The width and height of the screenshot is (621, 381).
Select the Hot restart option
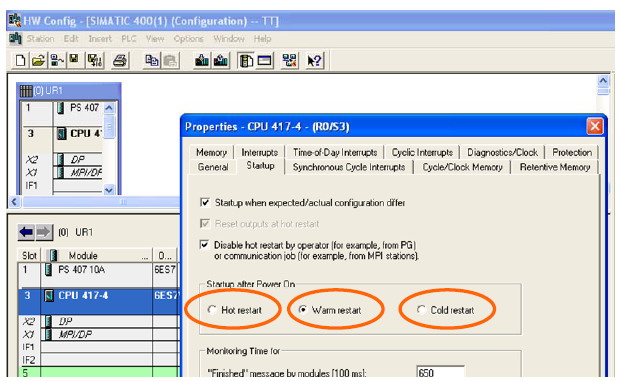pyautogui.click(x=212, y=310)
